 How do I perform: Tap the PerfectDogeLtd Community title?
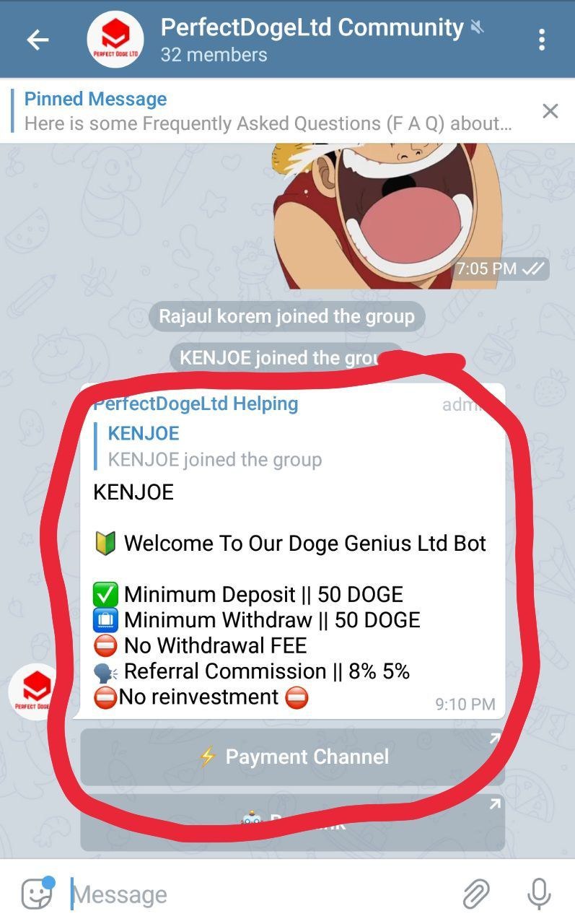[x=312, y=27]
